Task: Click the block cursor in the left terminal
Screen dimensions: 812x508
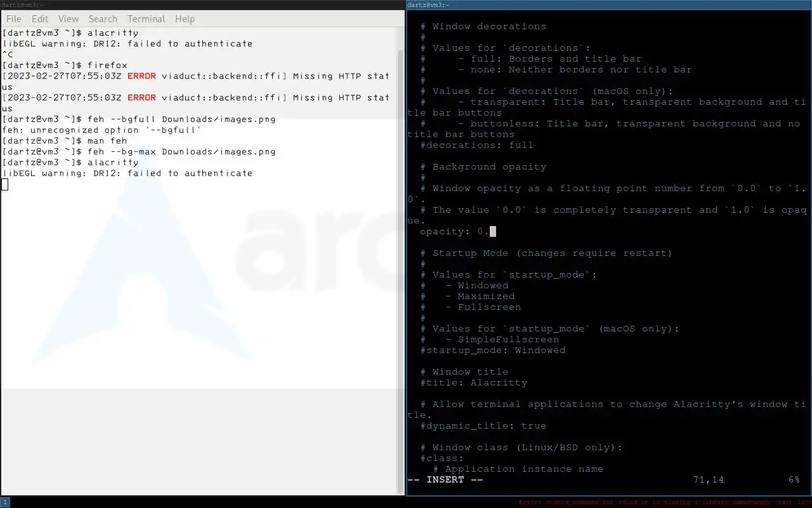Action: pyautogui.click(x=4, y=184)
